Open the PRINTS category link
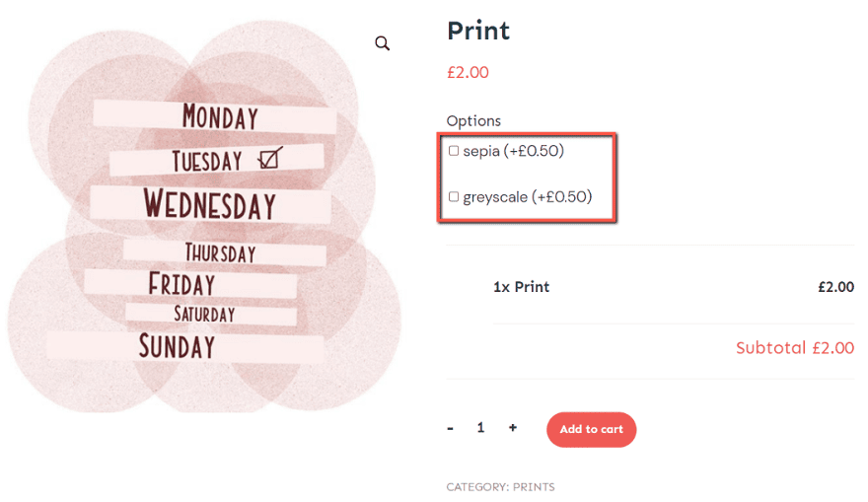Viewport: 868px width, 502px height. (534, 487)
